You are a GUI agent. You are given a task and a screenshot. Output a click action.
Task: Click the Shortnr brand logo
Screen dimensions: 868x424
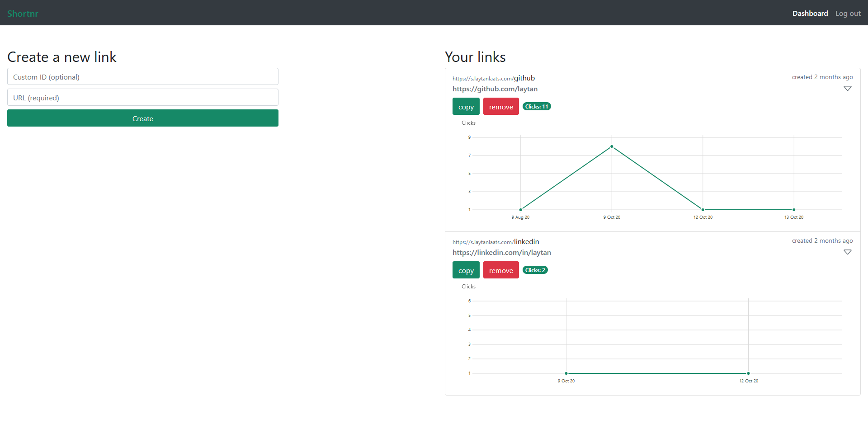pos(23,14)
